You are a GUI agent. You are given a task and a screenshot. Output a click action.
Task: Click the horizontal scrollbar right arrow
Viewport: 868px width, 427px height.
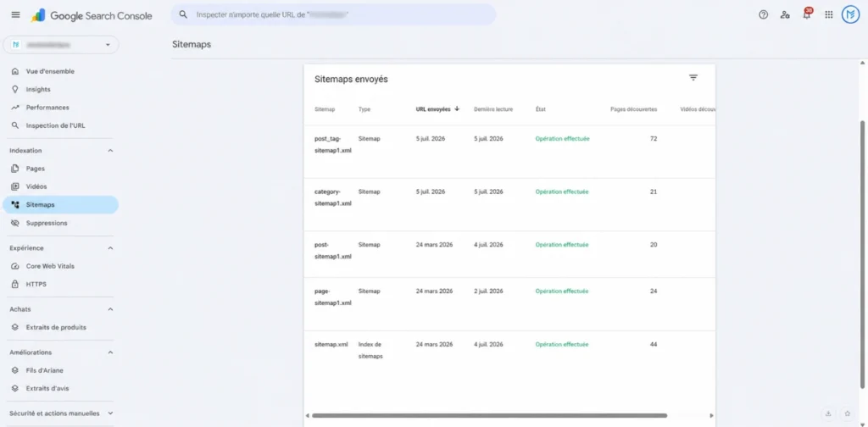point(712,415)
